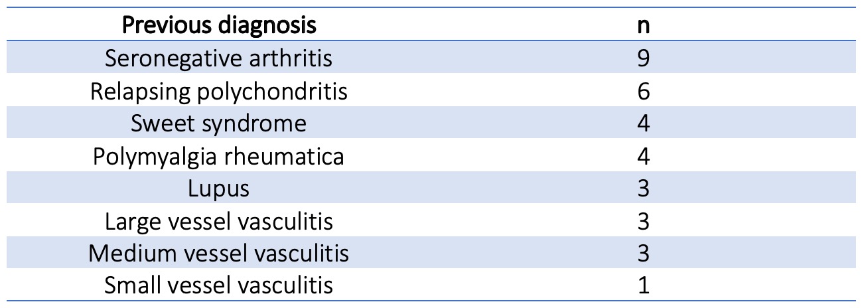Click the count for Large vessel vasculitis

coord(642,221)
